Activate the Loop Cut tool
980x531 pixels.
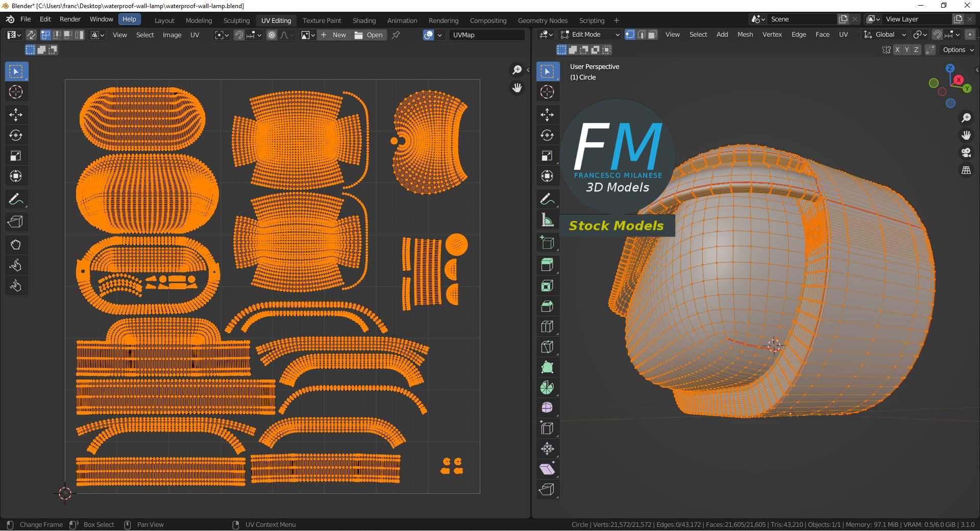click(x=547, y=326)
